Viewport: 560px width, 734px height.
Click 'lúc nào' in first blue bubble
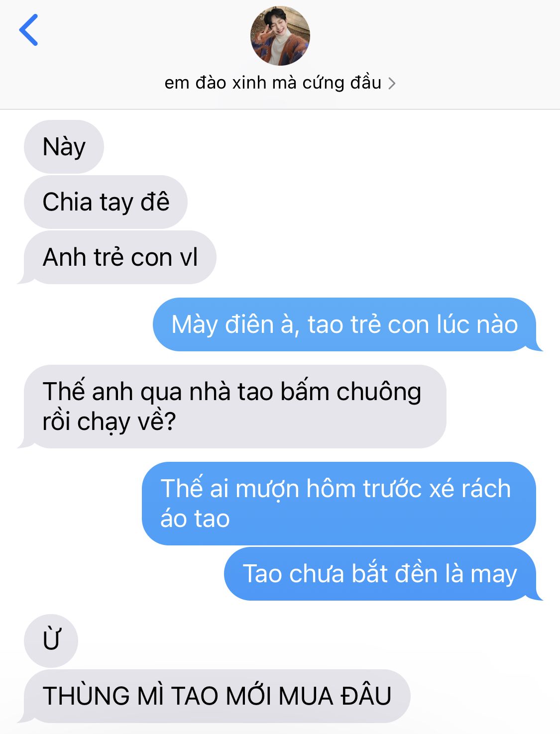tap(477, 324)
